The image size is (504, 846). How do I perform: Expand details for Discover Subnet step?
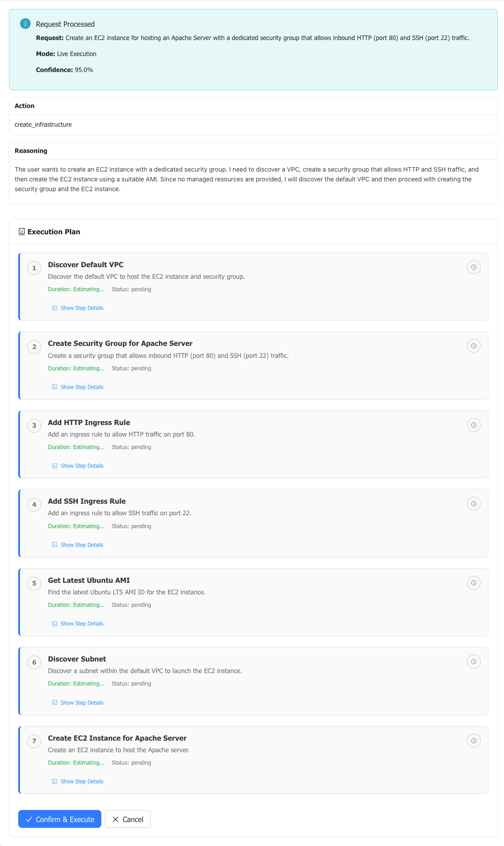pyautogui.click(x=82, y=702)
